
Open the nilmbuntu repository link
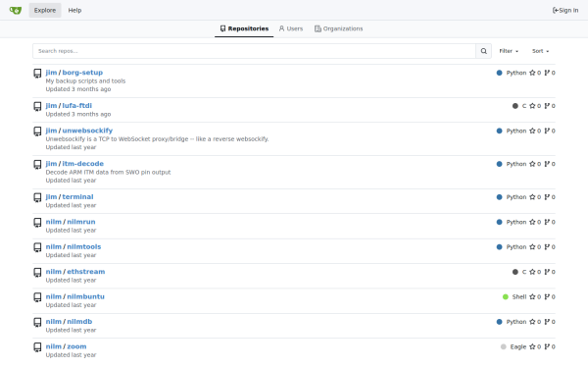click(x=86, y=296)
